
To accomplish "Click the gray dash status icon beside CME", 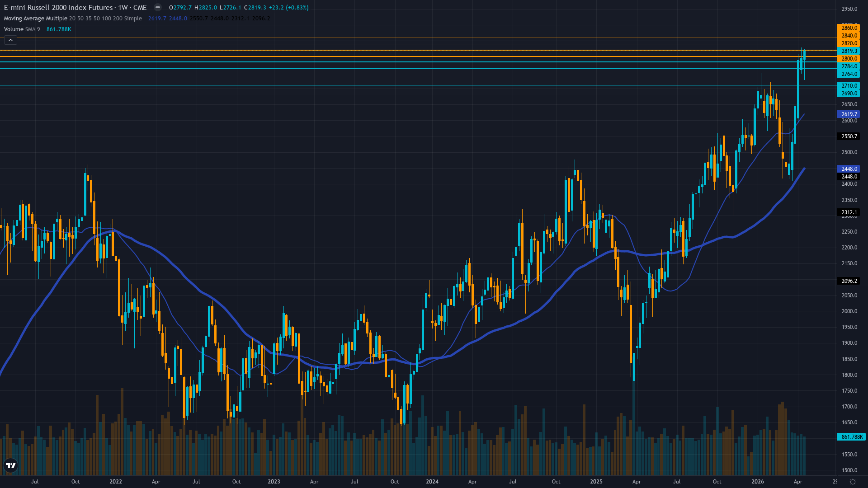I will click(x=158, y=7).
